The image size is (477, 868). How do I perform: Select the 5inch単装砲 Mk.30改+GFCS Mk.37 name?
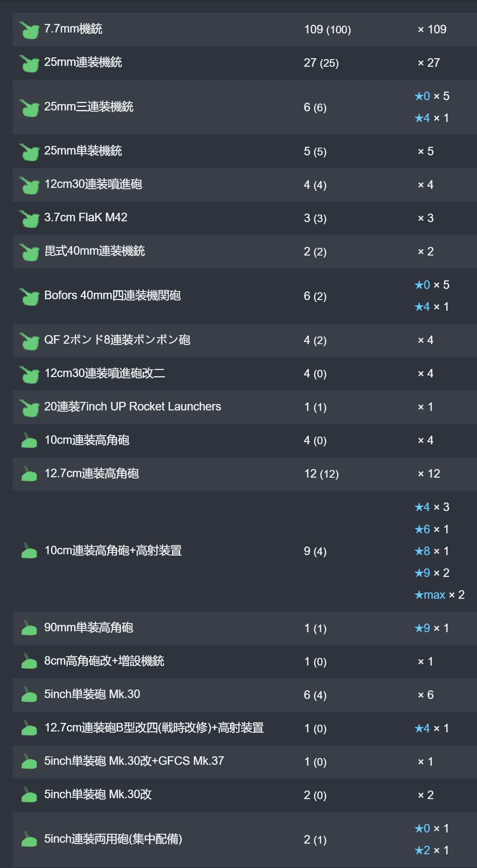pyautogui.click(x=134, y=761)
